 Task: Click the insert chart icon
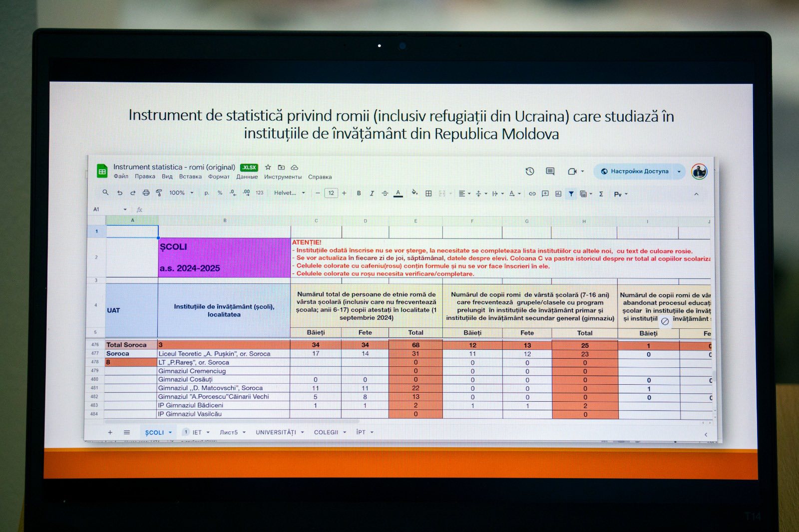tap(558, 194)
